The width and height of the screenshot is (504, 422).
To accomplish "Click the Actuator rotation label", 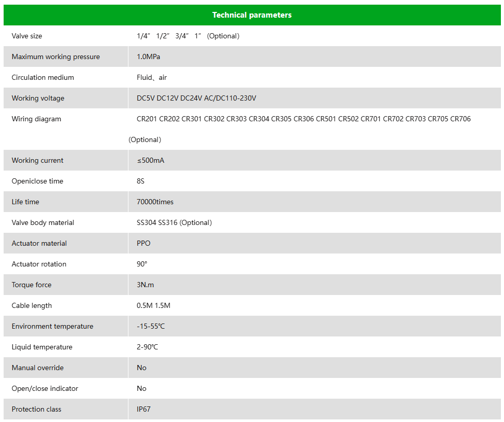I will tap(39, 264).
